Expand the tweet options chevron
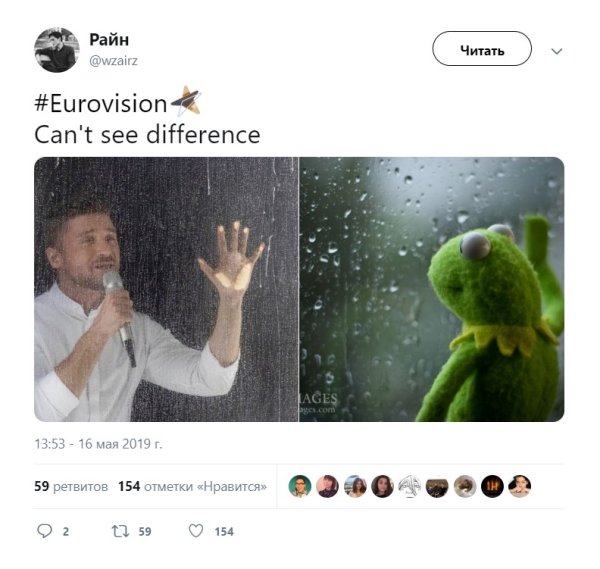600x569 pixels. [x=557, y=51]
